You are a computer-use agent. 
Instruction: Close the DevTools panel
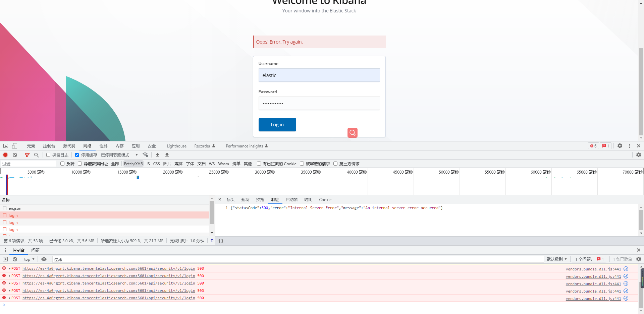click(639, 146)
